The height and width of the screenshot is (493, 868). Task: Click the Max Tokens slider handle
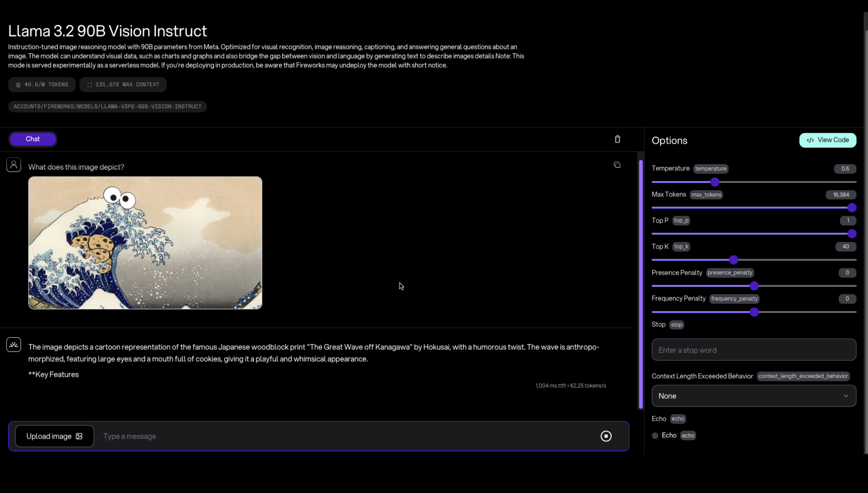pyautogui.click(x=852, y=208)
